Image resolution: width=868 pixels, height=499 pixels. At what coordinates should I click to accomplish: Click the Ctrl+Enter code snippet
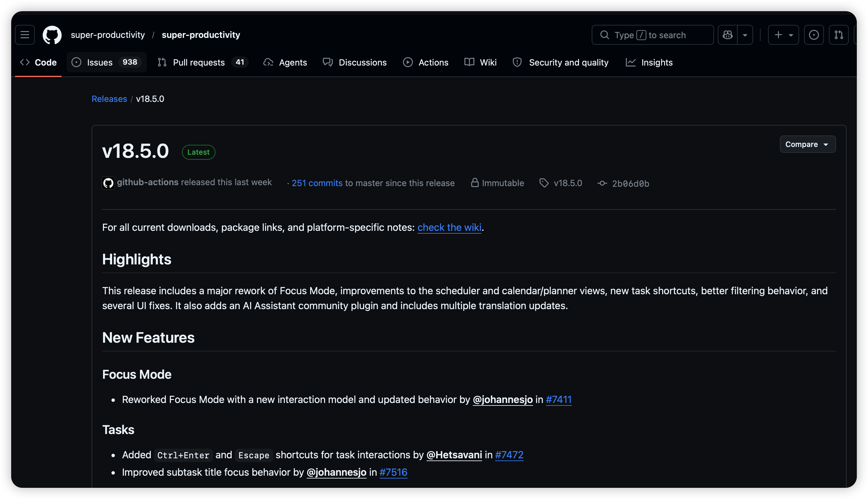click(x=183, y=456)
